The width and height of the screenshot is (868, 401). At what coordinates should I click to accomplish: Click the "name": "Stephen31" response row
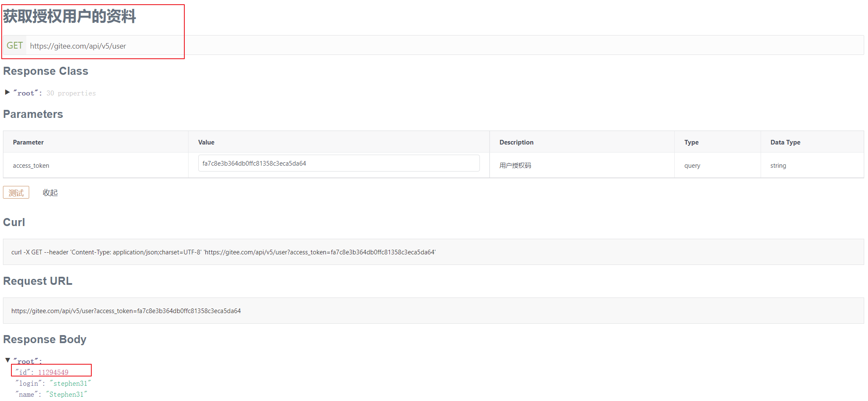coord(51,394)
